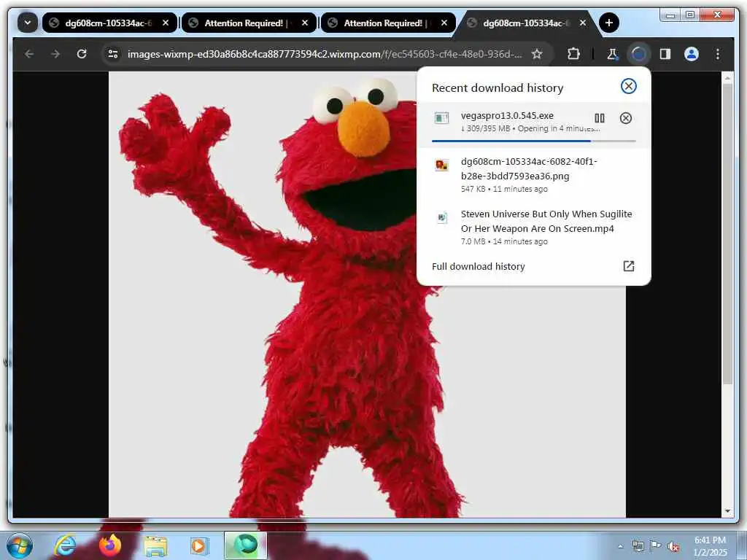Viewport: 747px width, 560px height.
Task: Click the taskbar clock showing 6:41 PM
Action: click(x=711, y=546)
